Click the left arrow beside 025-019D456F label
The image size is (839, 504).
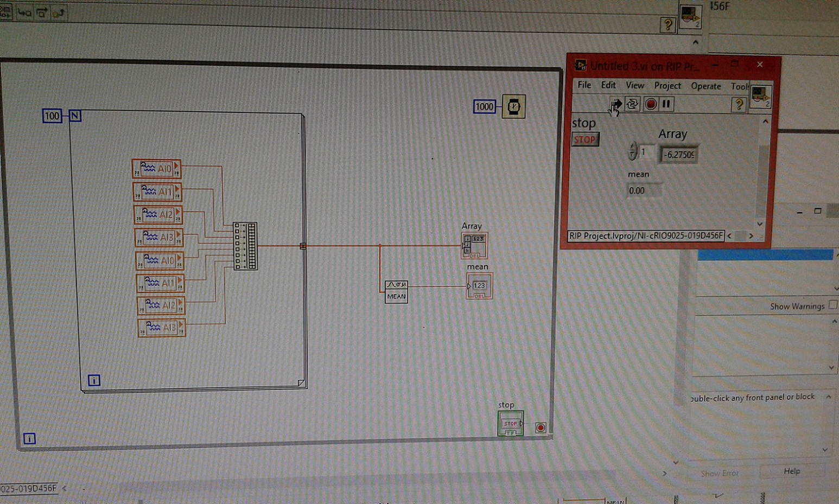64,488
